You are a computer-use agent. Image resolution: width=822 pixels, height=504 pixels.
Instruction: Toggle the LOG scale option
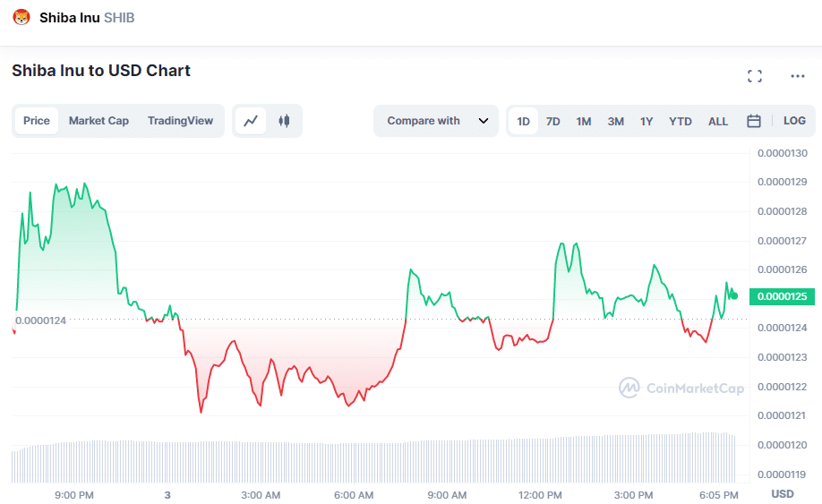point(794,121)
